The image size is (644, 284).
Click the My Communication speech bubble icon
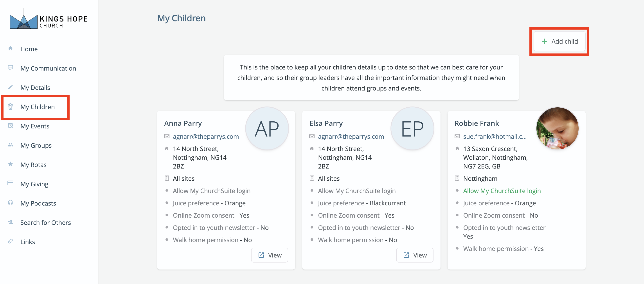click(x=10, y=68)
